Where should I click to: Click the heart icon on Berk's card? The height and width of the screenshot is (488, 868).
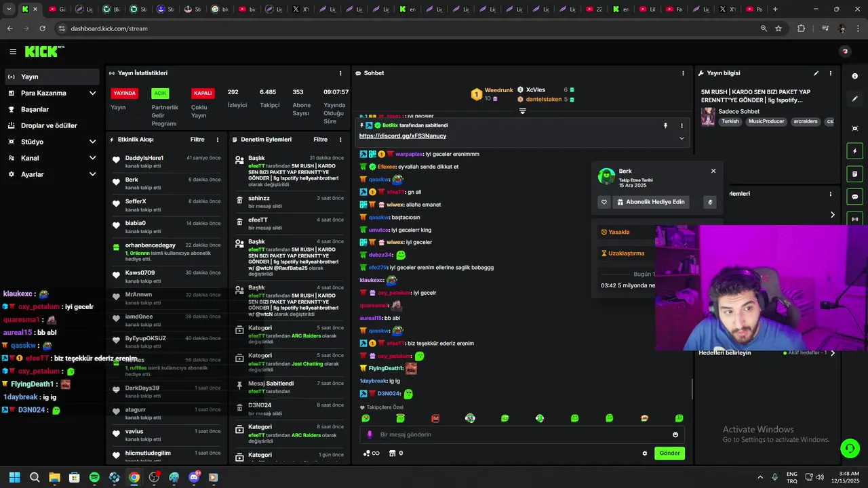(604, 202)
